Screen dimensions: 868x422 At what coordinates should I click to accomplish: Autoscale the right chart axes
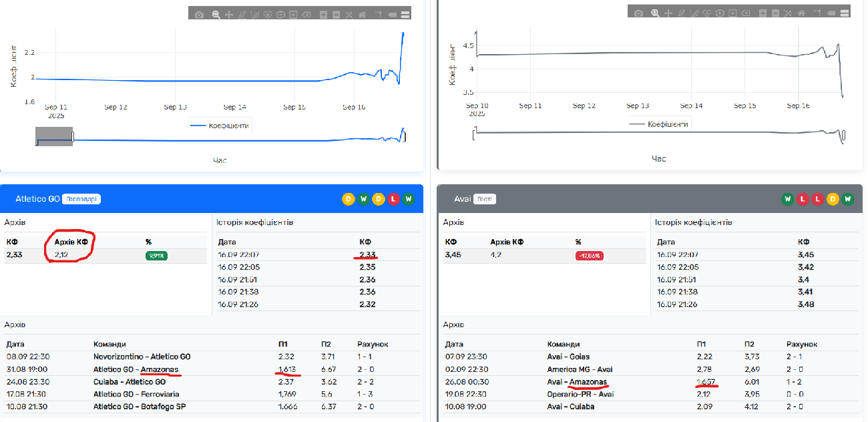(788, 12)
